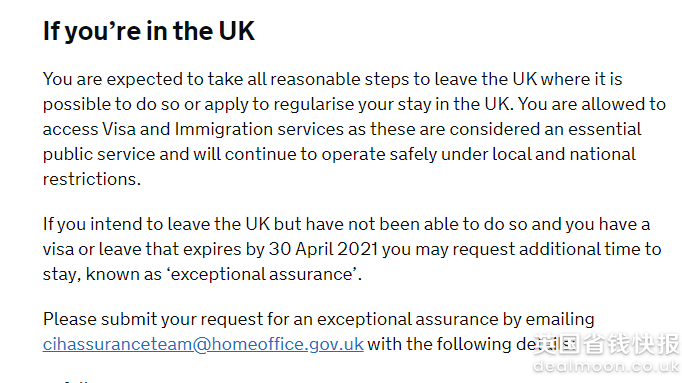This screenshot has width=682, height=383.
Task: Open the cihassuranceteam@homeoffice.gov.uk email link
Action: pos(203,344)
